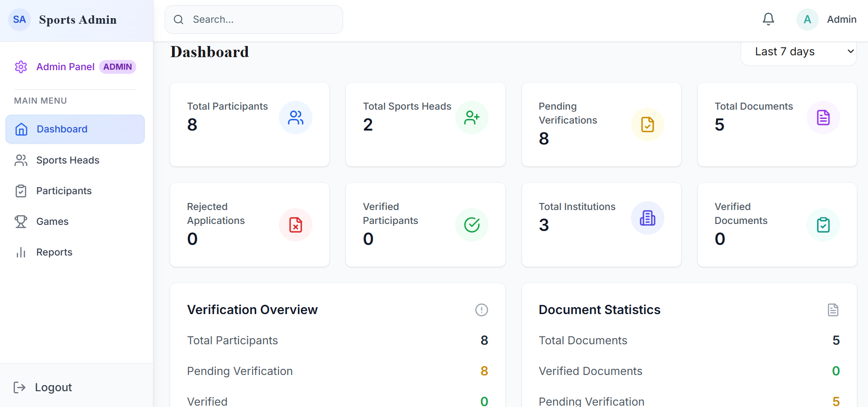
Task: Click the Total Institutions value 3
Action: coord(544,225)
